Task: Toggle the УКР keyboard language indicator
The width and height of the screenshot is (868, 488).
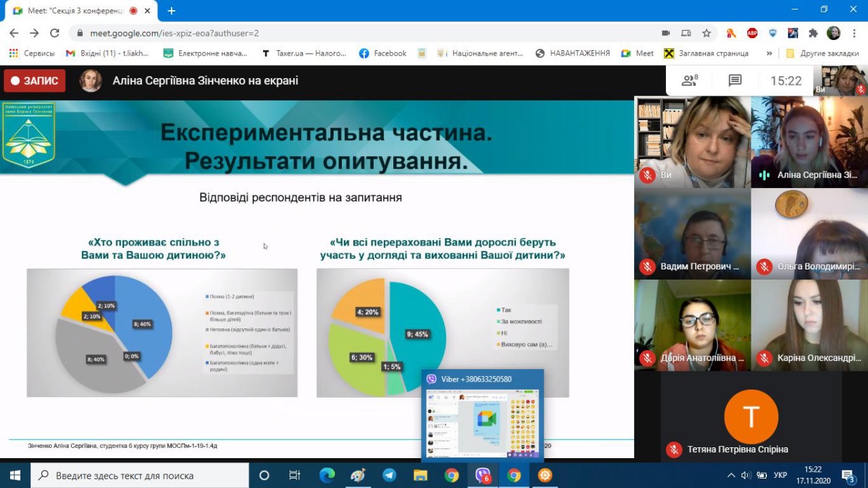Action: [x=780, y=475]
